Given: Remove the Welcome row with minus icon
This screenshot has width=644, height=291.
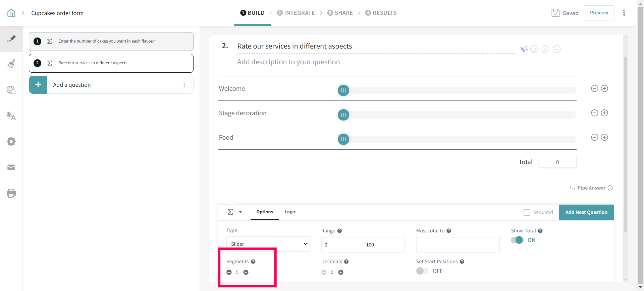Looking at the screenshot, I should tap(594, 88).
